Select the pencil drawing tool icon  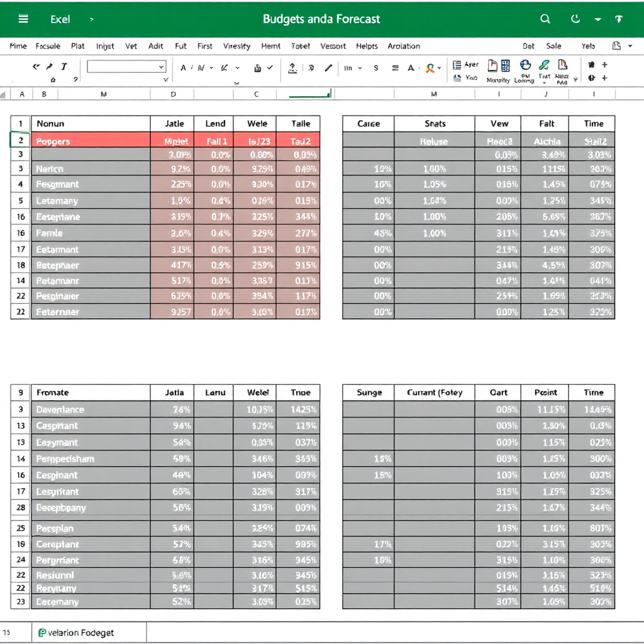328,67
